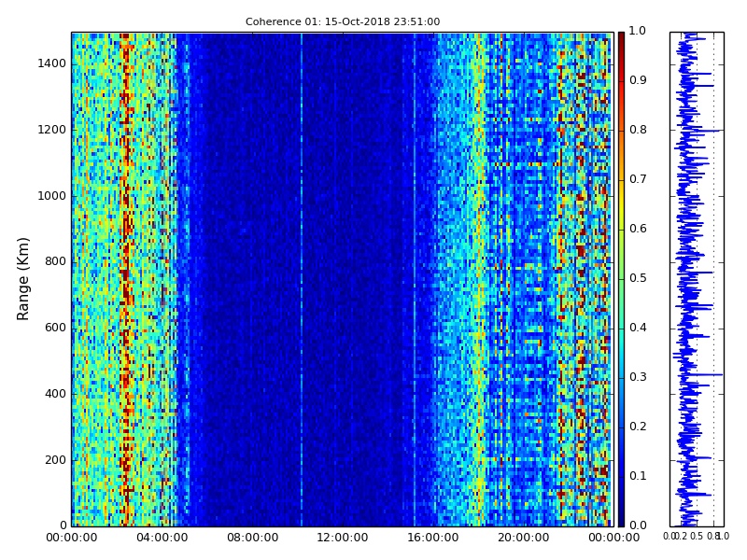Click the red high-coherence streak near 02:30
The width and height of the screenshot is (747, 560).
(126, 279)
